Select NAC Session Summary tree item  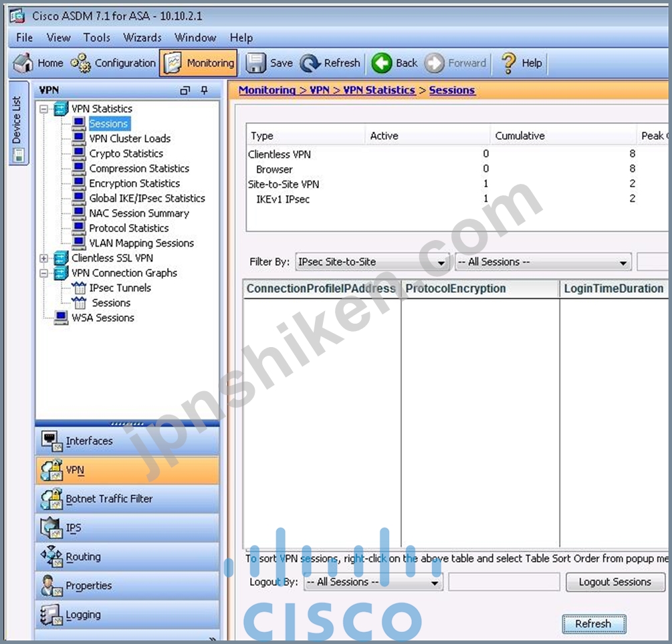[x=139, y=213]
